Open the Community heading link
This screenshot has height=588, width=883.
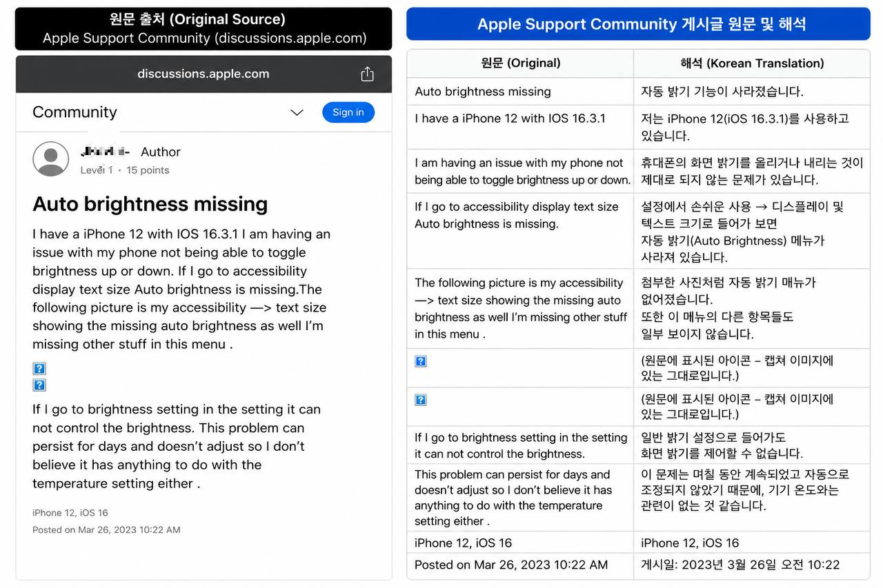tap(75, 112)
